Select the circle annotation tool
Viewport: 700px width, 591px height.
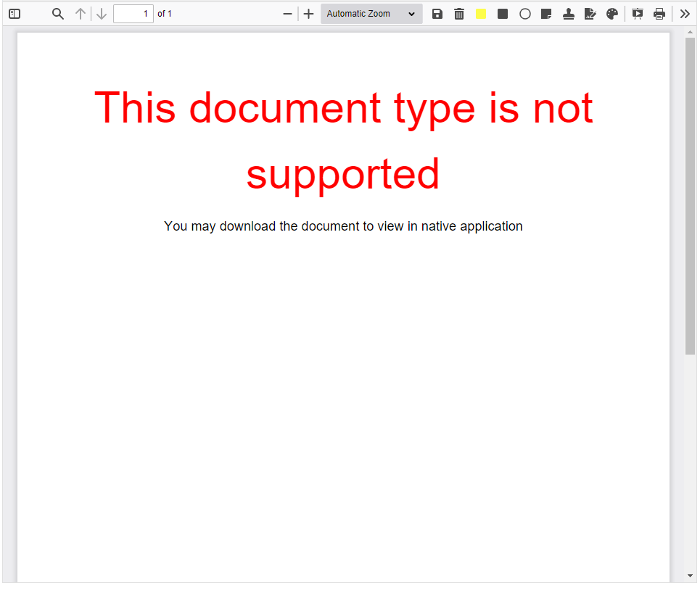tap(524, 13)
